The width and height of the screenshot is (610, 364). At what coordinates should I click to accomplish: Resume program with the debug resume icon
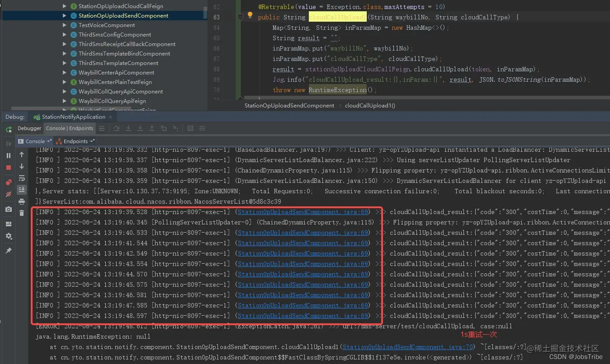coord(9,144)
